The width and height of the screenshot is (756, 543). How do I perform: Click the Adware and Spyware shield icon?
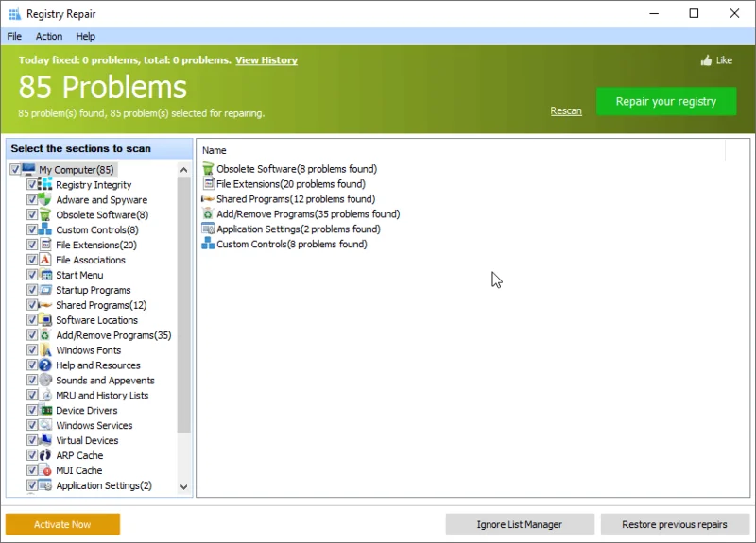point(45,199)
